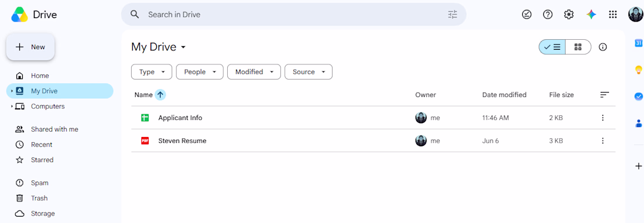Open the Type filter dropdown

coord(151,72)
